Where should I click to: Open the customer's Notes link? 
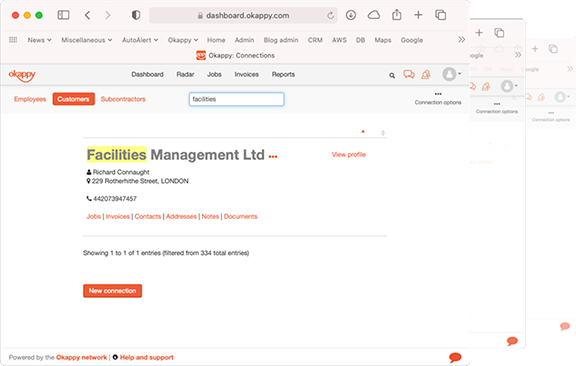click(x=210, y=216)
